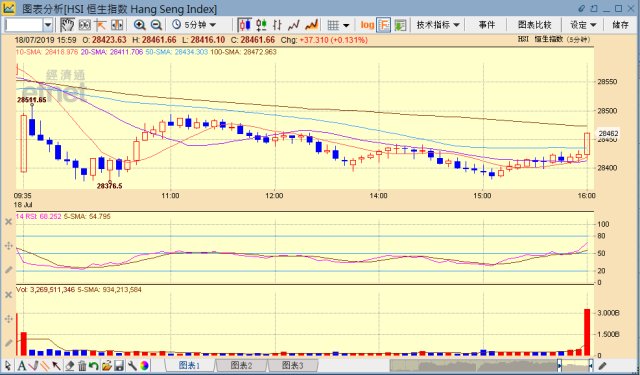
Task: Open the 5分钟 interval dropdown
Action: click(x=194, y=25)
